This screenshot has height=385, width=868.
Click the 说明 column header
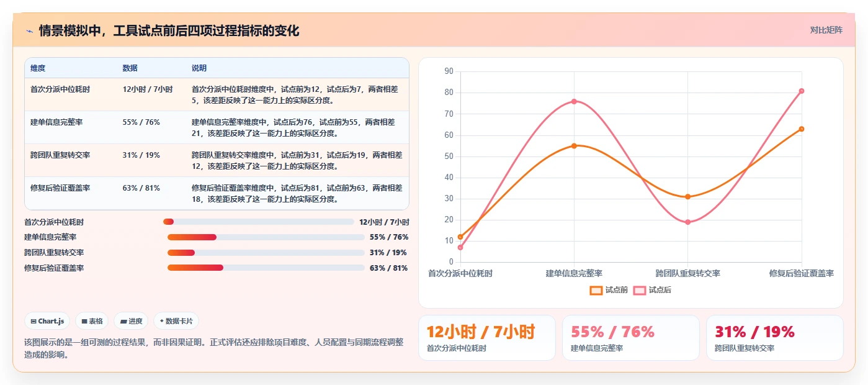pyautogui.click(x=199, y=68)
